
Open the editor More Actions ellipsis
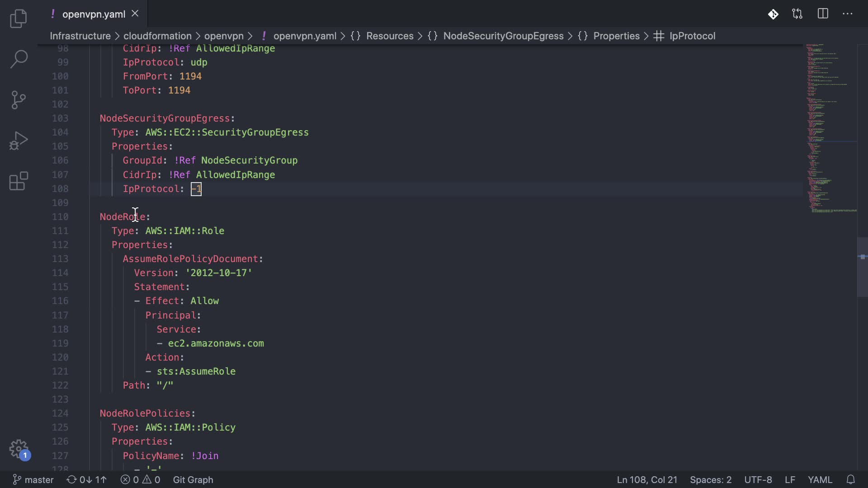pyautogui.click(x=848, y=14)
